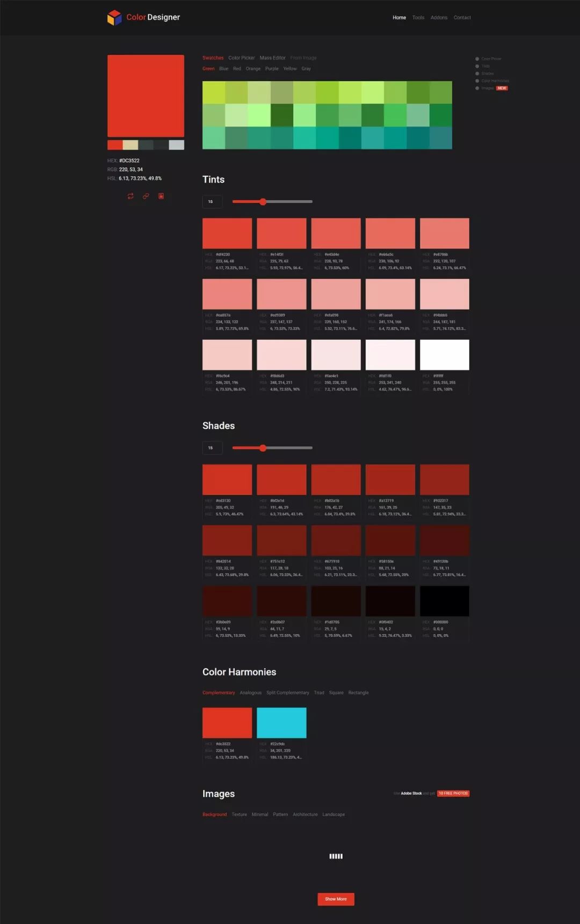Open the Mass Editor tab
Viewport: 580px width, 924px height.
coord(272,58)
